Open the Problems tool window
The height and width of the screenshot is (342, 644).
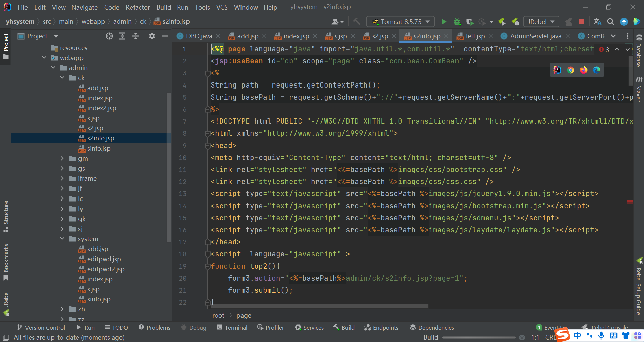click(x=154, y=327)
